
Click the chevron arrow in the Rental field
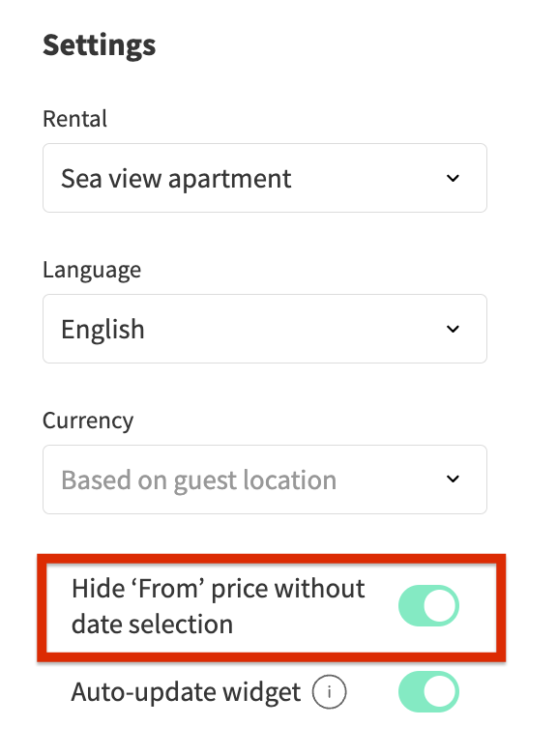pos(453,178)
